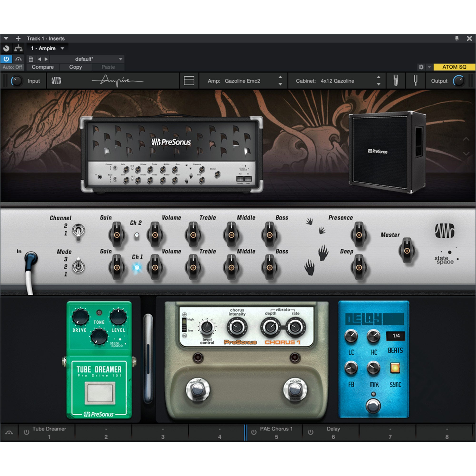
Task: Click the sidechain icon next to power
Action: pyautogui.click(x=18, y=59)
